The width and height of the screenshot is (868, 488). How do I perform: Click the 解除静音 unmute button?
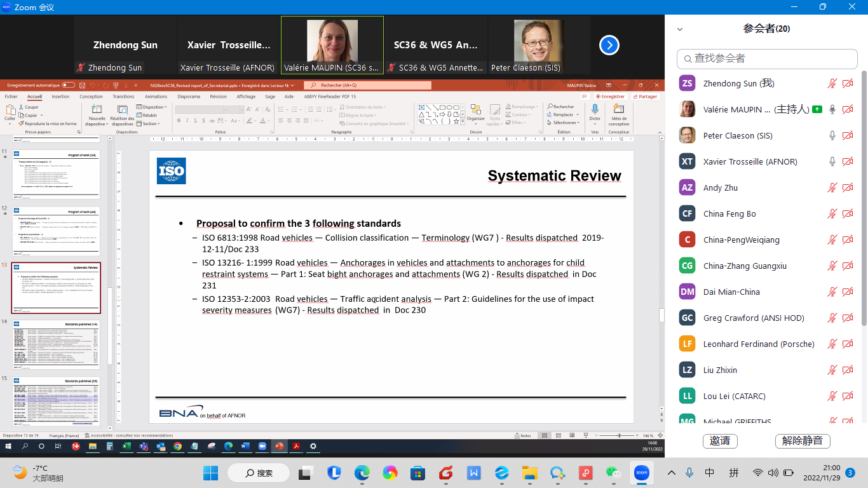[x=802, y=440]
